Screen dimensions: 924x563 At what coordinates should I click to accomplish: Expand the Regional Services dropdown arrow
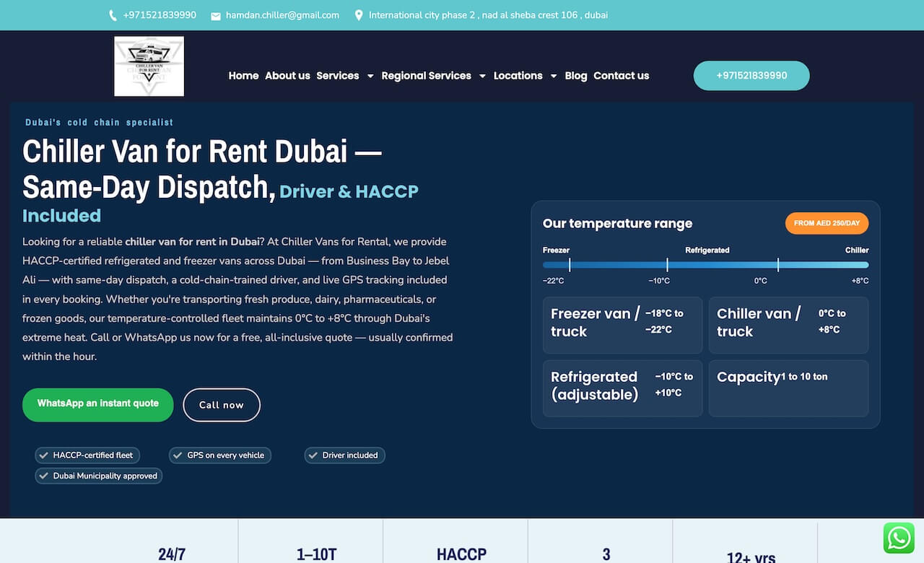coord(482,76)
